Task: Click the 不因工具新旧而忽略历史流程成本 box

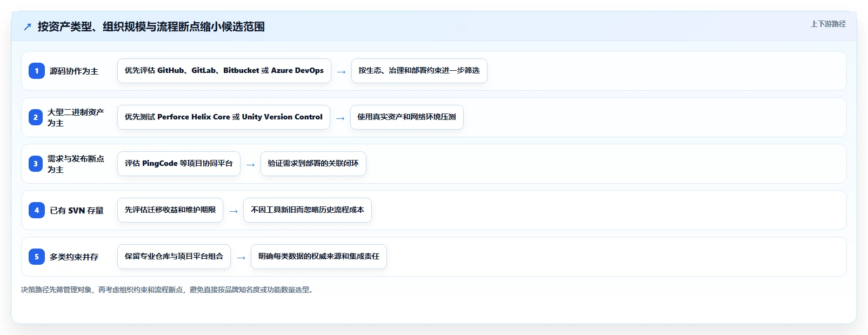Action: [308, 210]
